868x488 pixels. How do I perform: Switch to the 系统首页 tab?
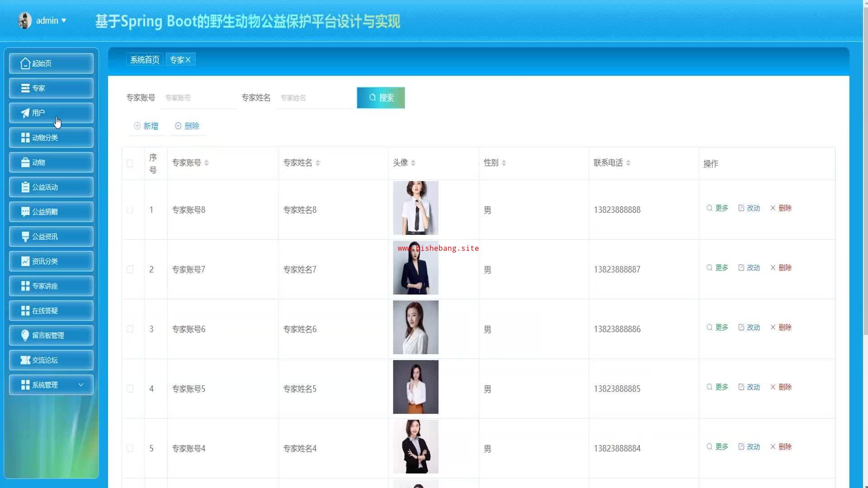tap(145, 60)
